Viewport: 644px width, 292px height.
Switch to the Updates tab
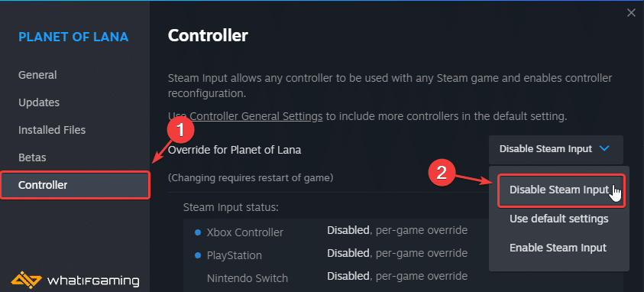point(39,102)
